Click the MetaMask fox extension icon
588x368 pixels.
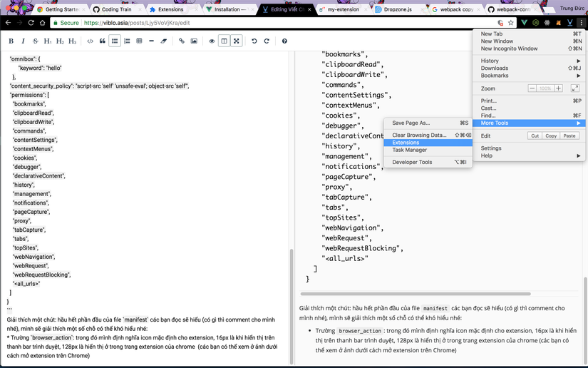click(x=559, y=23)
